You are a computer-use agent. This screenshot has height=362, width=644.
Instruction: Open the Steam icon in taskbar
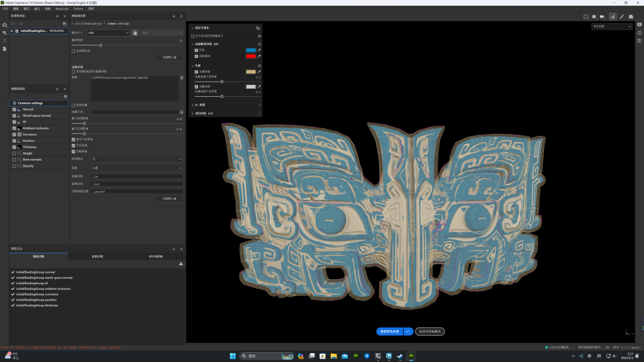point(399,356)
